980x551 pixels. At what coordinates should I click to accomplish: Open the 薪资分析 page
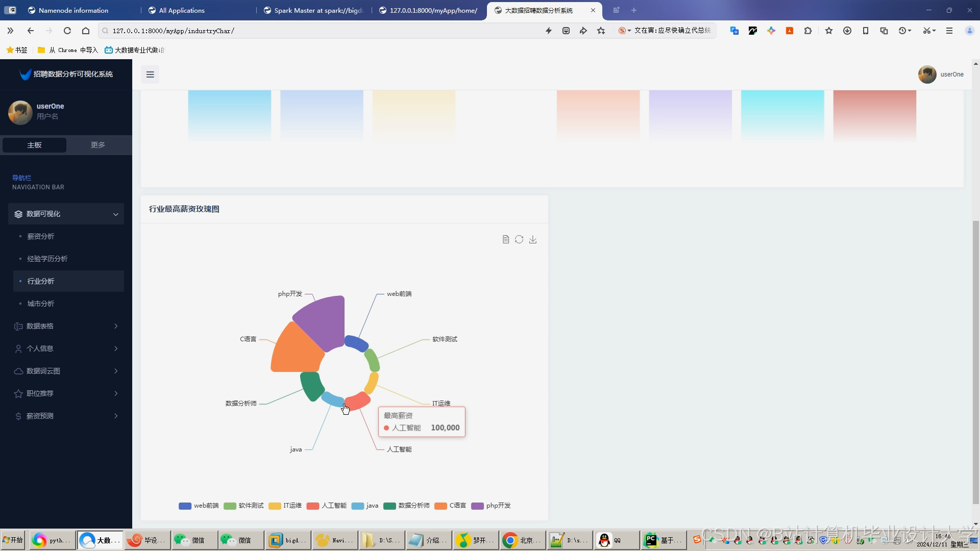41,236
